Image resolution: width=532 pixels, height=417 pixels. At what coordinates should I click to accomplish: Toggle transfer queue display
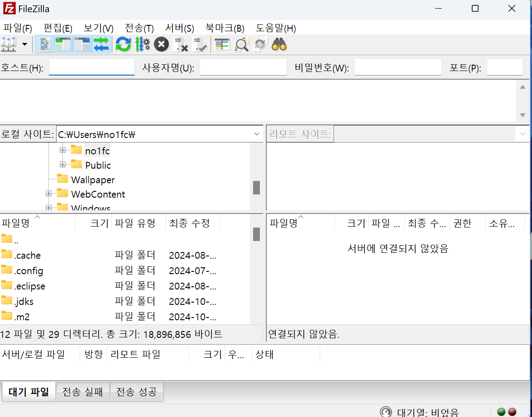click(101, 44)
